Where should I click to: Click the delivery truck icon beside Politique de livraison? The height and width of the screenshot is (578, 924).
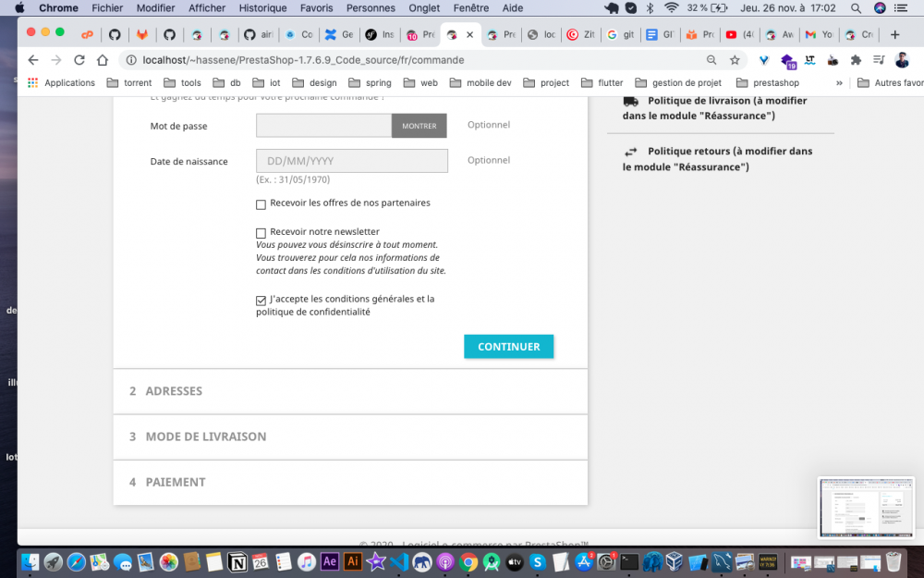tap(632, 99)
